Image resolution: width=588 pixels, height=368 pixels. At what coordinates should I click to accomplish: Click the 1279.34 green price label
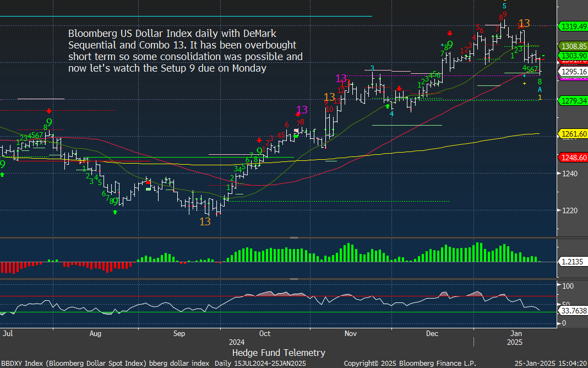(573, 100)
